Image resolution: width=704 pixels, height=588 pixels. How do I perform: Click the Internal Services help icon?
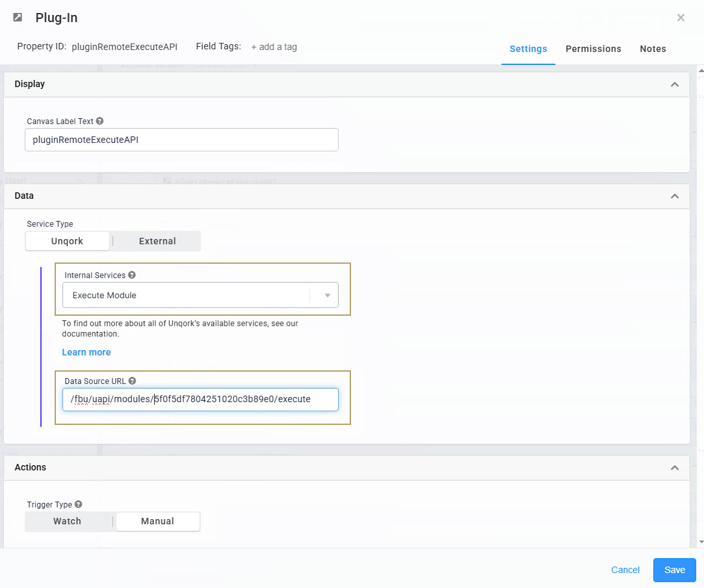[132, 274]
